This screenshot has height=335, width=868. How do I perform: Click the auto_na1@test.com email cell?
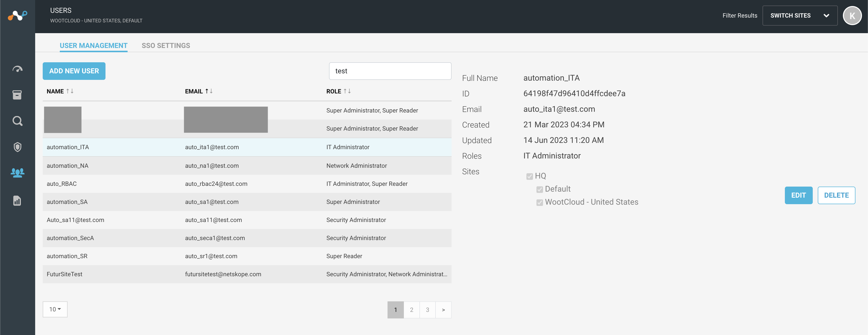212,166
